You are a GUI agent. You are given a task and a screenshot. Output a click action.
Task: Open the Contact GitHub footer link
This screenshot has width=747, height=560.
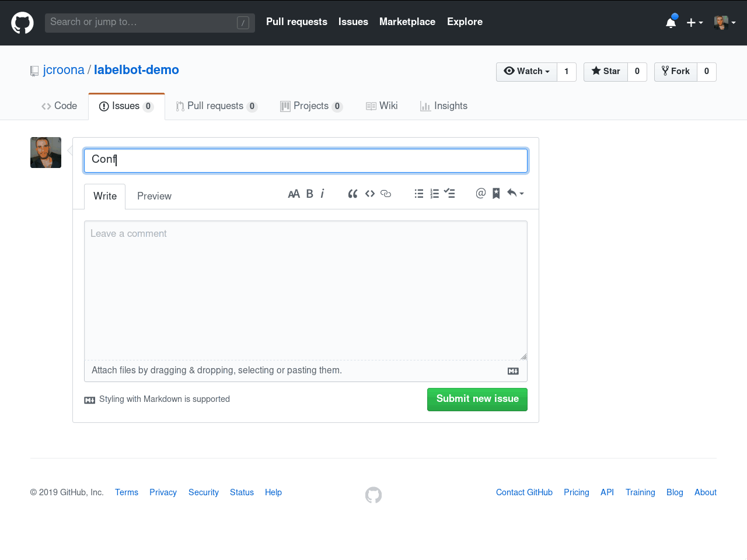[x=524, y=493]
